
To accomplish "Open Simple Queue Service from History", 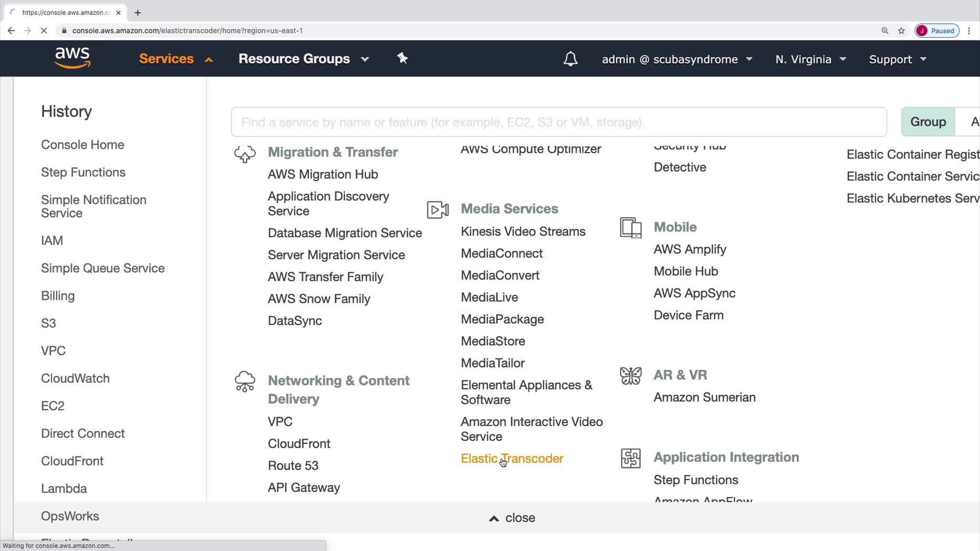I will coord(103,268).
